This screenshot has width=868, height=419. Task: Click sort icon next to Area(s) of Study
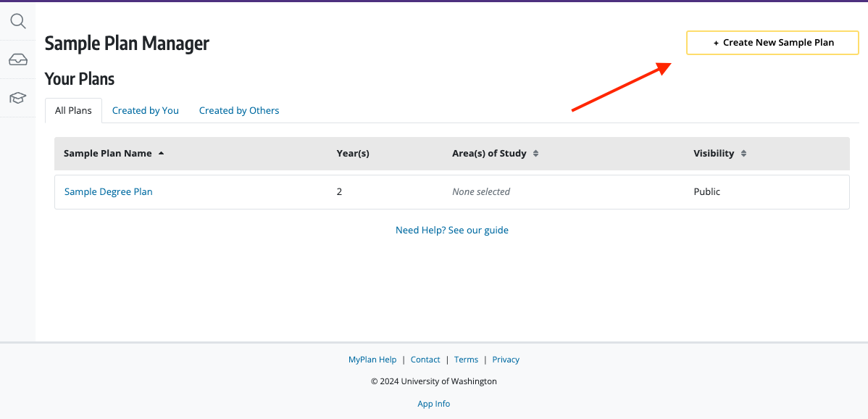(536, 154)
